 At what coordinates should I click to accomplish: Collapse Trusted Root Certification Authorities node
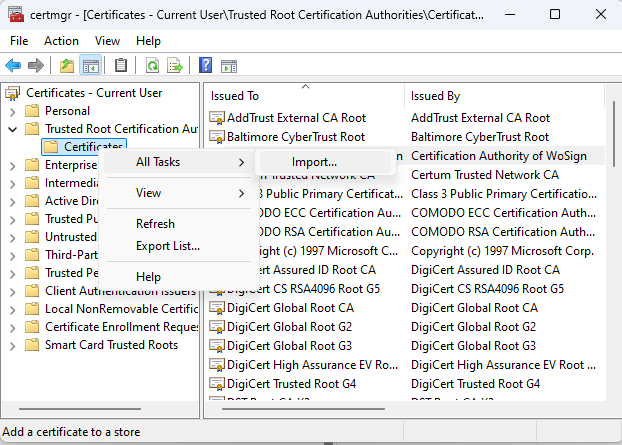[x=12, y=129]
